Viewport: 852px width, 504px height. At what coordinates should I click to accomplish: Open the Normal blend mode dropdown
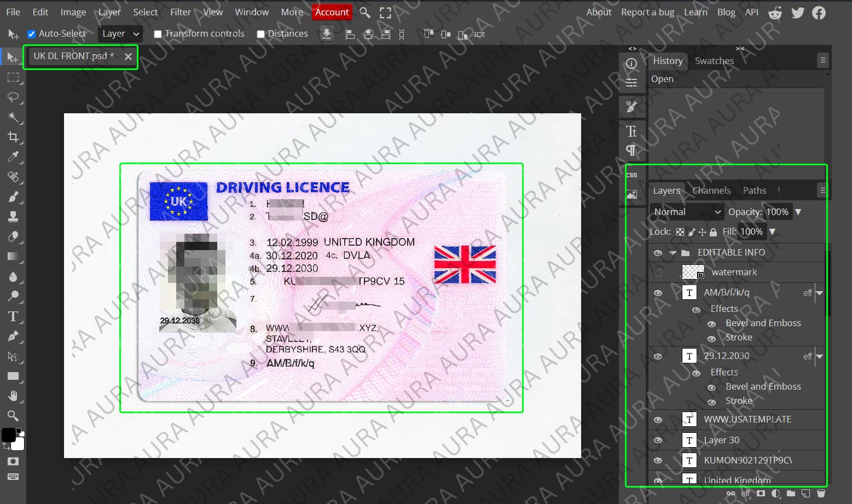687,212
